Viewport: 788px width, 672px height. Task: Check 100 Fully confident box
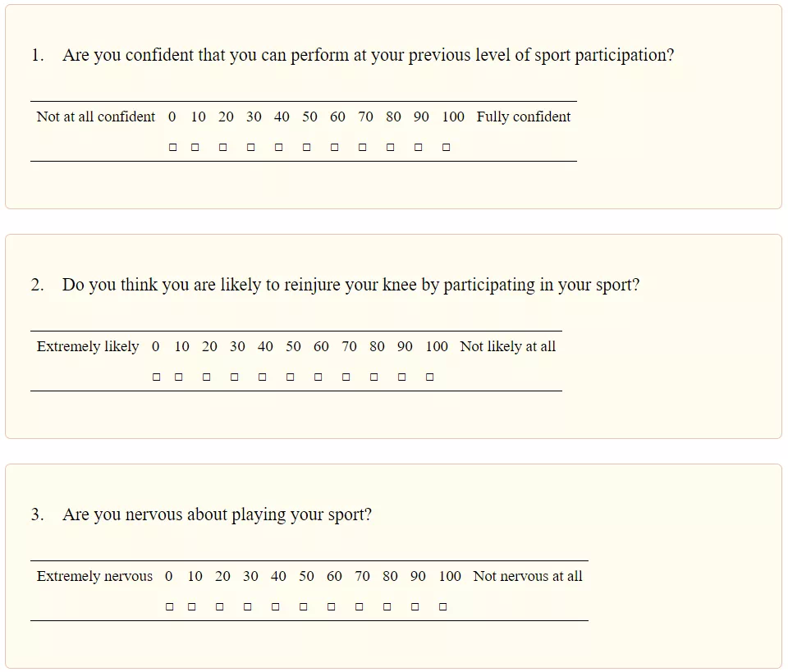(446, 148)
